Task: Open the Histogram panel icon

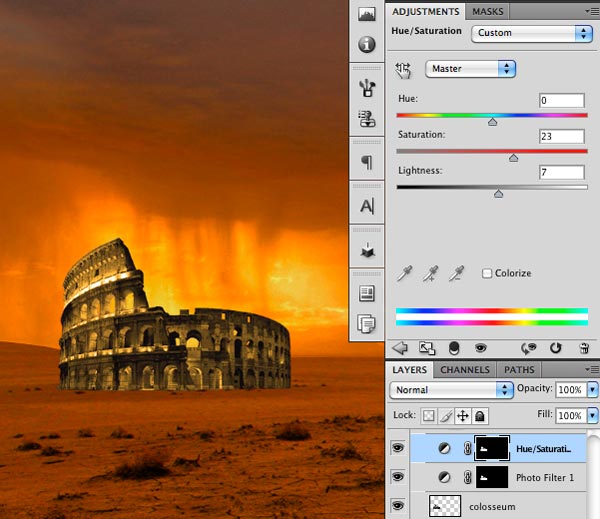Action: pos(367,15)
